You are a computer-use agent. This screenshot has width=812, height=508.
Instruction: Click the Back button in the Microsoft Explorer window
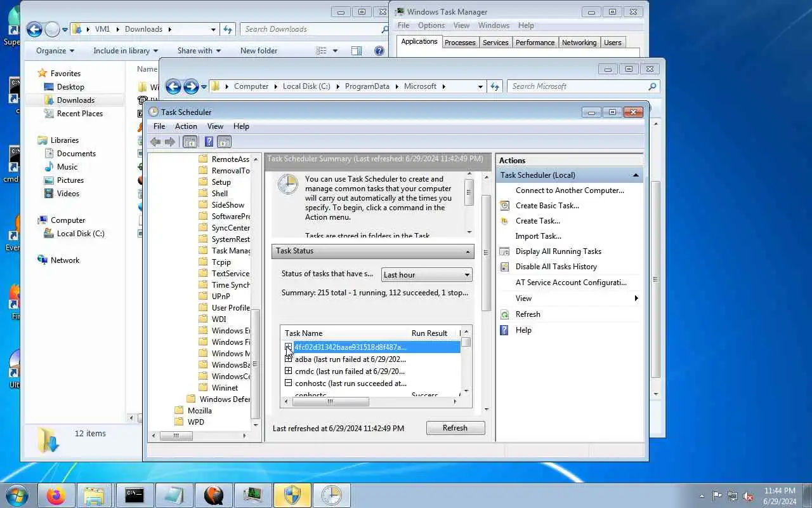(x=173, y=86)
